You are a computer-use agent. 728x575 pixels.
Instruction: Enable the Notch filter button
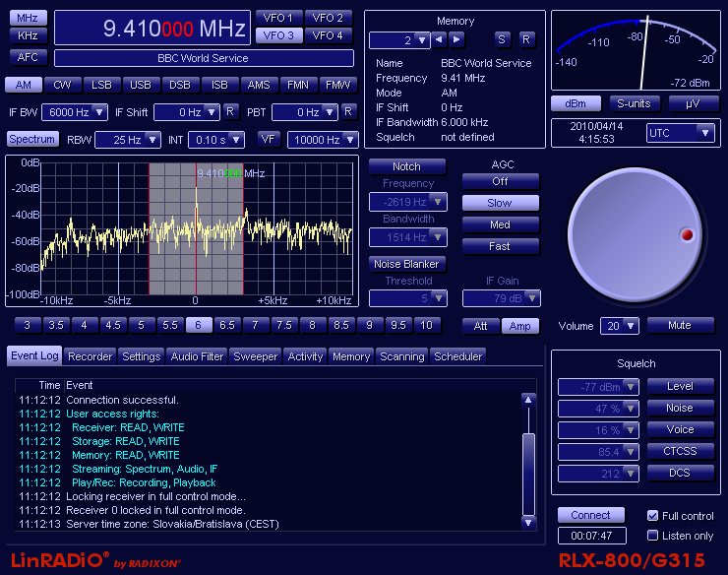click(406, 166)
